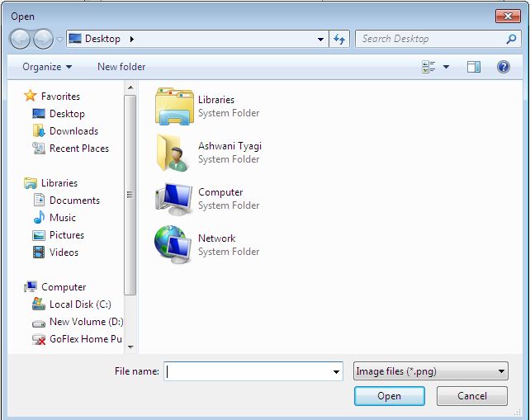Open the Videos library
This screenshot has width=530, height=420.
coord(64,252)
